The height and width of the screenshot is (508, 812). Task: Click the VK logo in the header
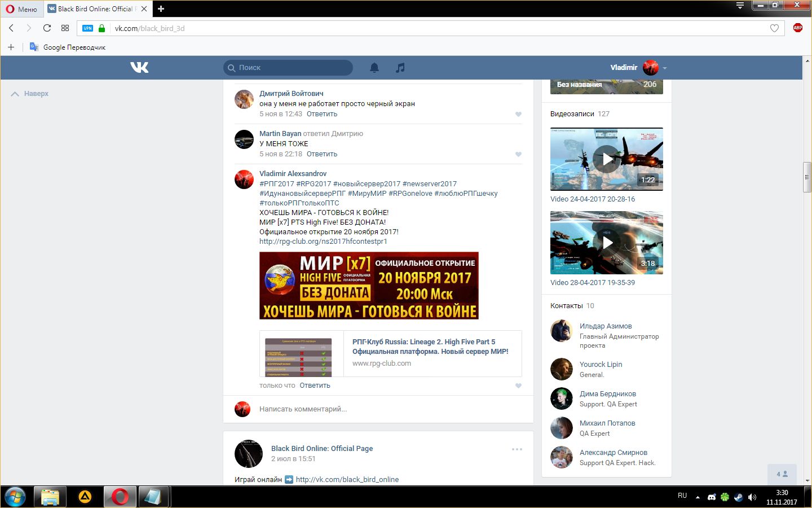pos(139,68)
